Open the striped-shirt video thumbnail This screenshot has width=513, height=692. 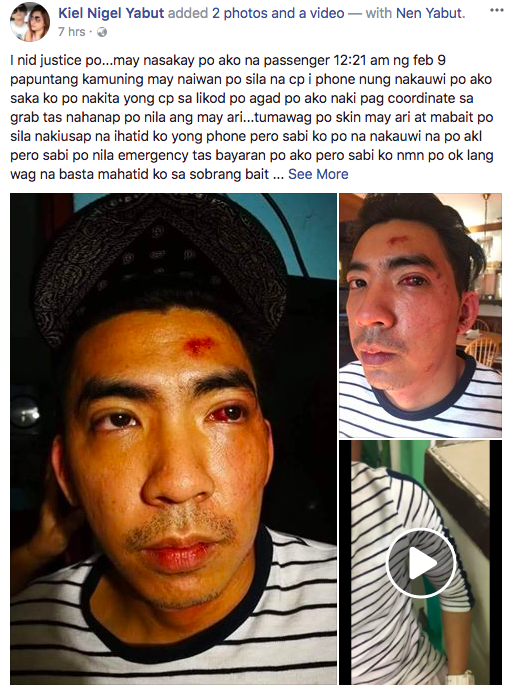coord(420,562)
